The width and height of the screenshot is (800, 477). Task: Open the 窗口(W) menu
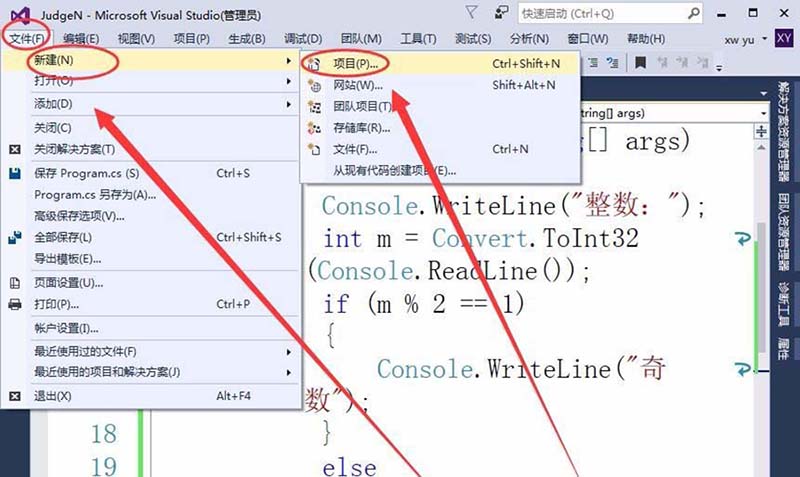(588, 39)
